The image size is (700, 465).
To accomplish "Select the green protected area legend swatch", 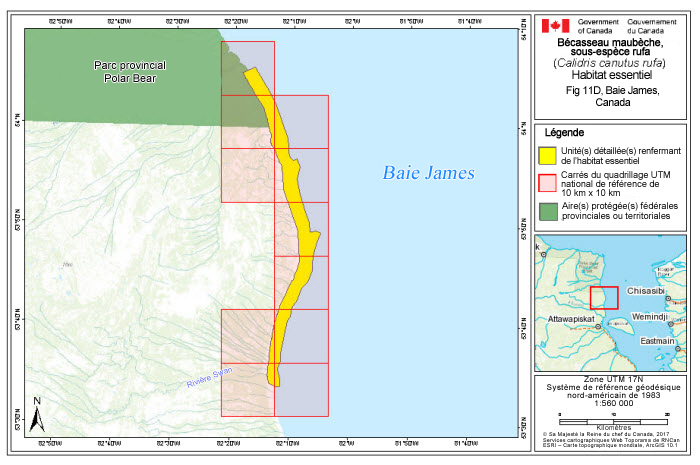I will [548, 210].
